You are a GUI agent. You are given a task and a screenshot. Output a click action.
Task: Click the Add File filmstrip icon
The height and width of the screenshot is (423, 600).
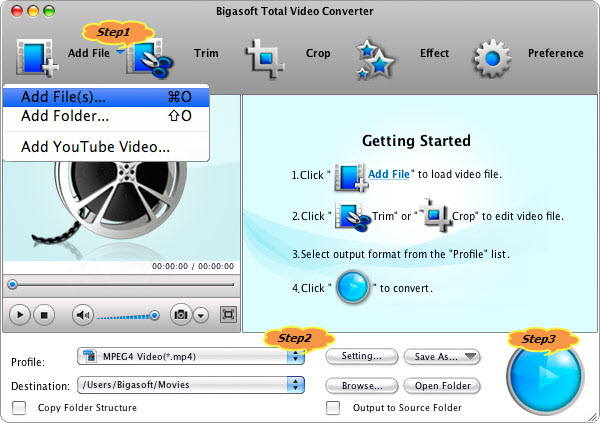37,57
